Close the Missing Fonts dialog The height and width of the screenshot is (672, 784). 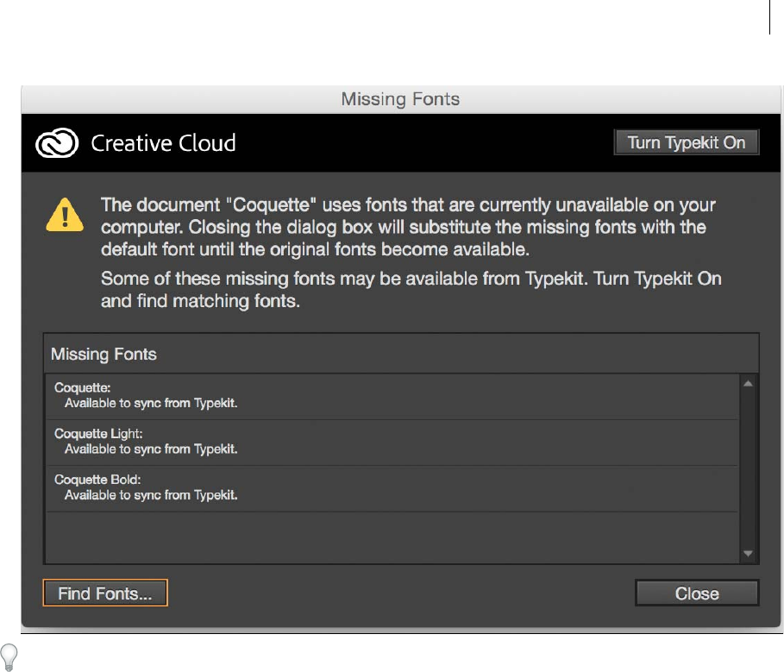(697, 593)
